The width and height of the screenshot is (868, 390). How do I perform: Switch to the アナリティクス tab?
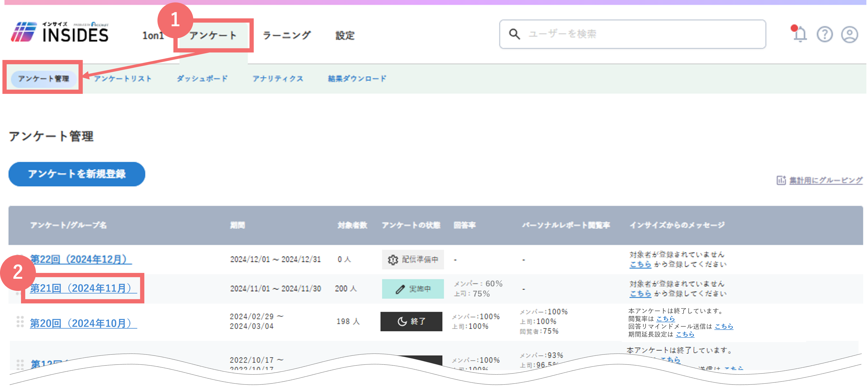tap(278, 79)
